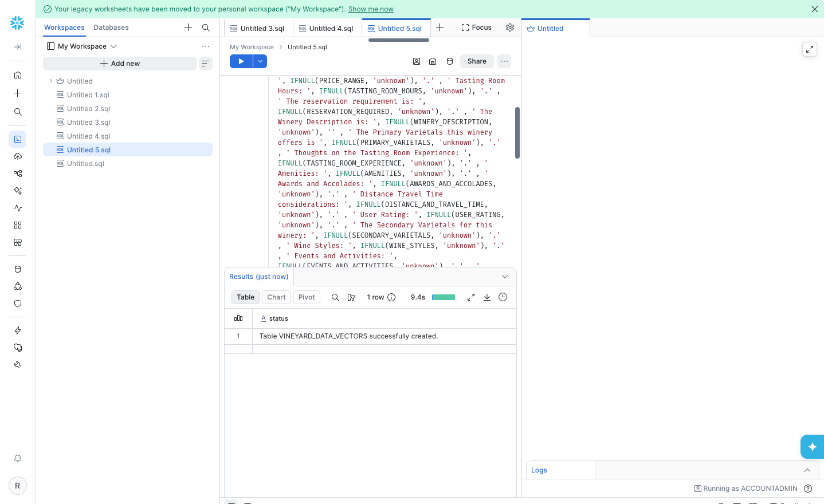Open the Projects worksheets sidebar icon
This screenshot has height=504, width=824.
(18, 139)
